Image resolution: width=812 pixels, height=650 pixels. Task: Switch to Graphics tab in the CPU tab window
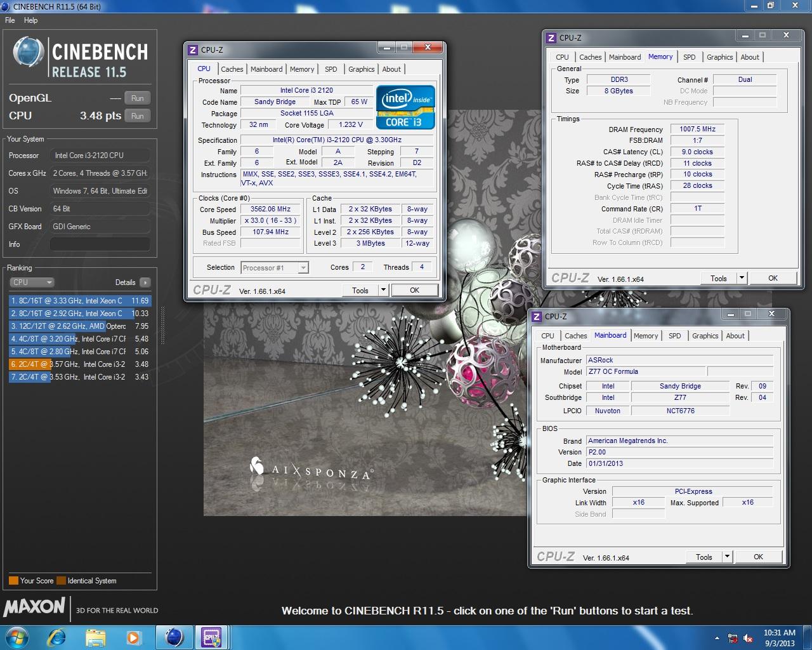click(362, 69)
